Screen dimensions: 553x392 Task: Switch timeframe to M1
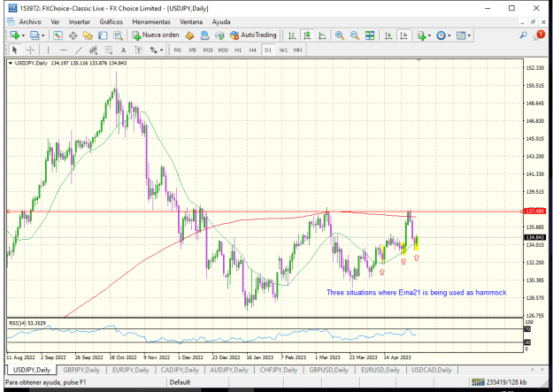(178, 50)
